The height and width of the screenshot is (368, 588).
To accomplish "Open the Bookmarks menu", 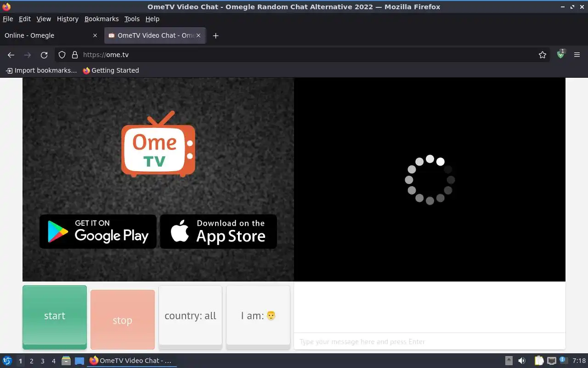I will 102,19.
